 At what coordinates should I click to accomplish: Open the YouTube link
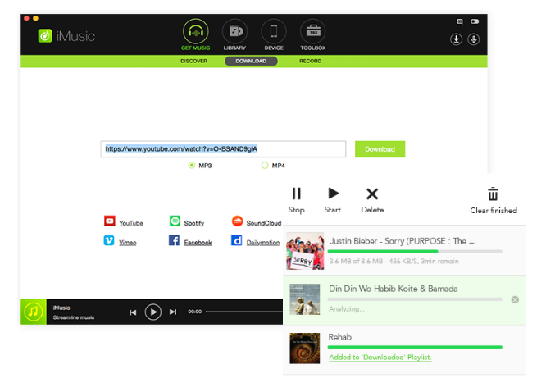pos(131,223)
